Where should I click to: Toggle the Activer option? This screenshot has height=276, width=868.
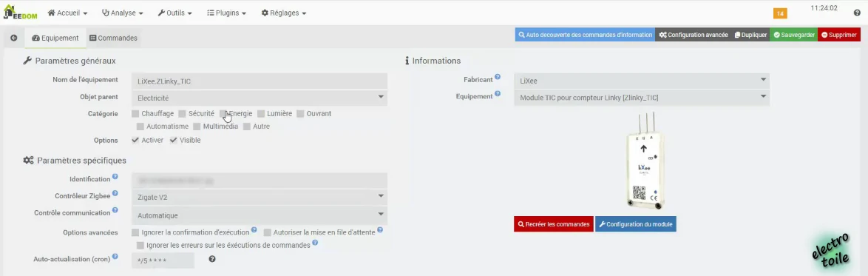click(x=135, y=140)
